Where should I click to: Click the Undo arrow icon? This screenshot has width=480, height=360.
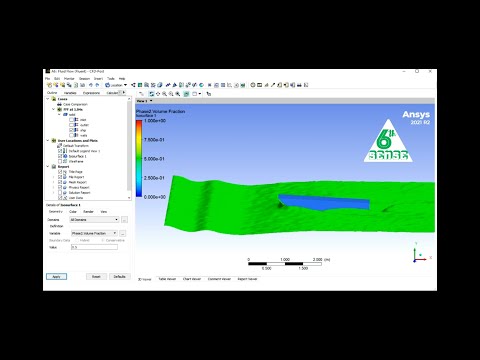click(x=91, y=85)
